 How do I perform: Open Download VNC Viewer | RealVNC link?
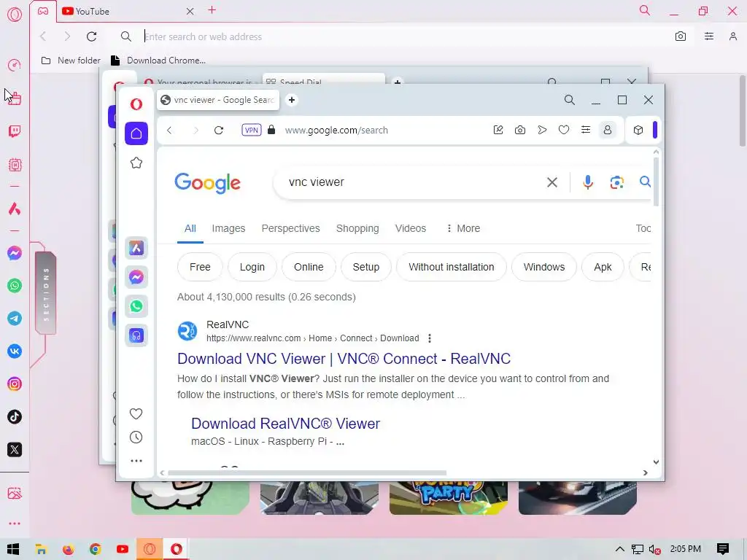point(344,359)
